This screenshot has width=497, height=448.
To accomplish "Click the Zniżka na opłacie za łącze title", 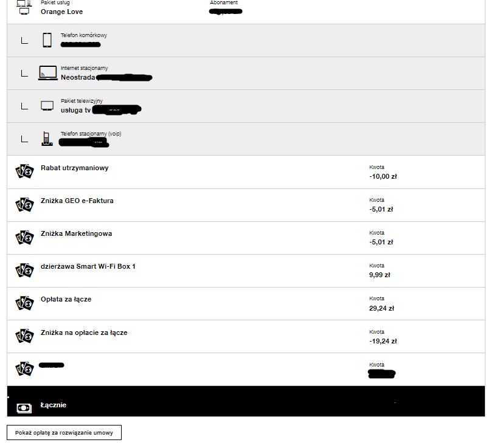I will coord(84,333).
